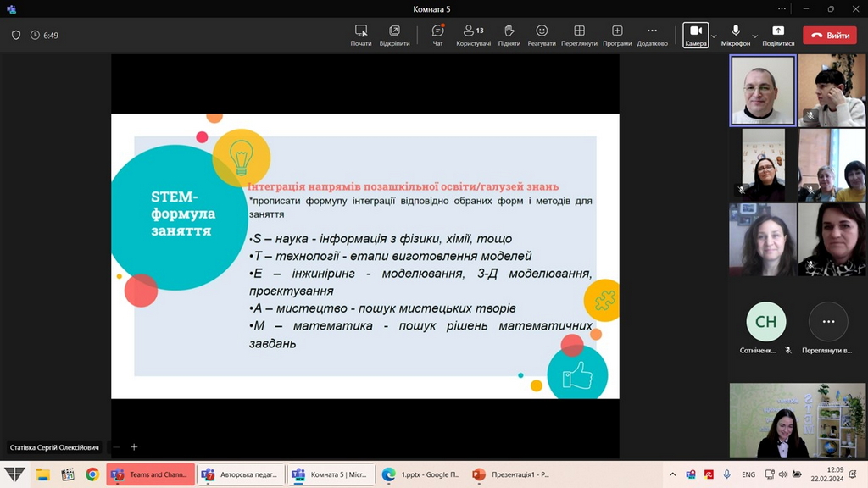Mute or unmute the microphone
Screen dimensions: 868x488
coord(736,35)
